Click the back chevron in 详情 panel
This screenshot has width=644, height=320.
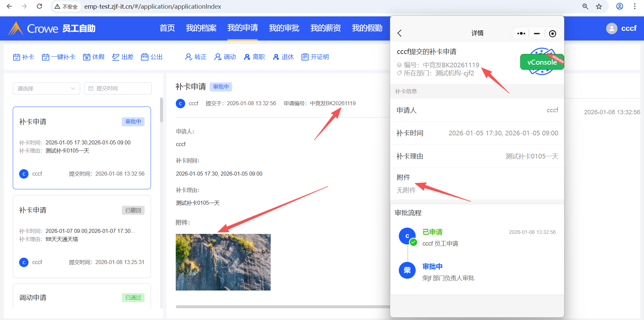click(399, 33)
